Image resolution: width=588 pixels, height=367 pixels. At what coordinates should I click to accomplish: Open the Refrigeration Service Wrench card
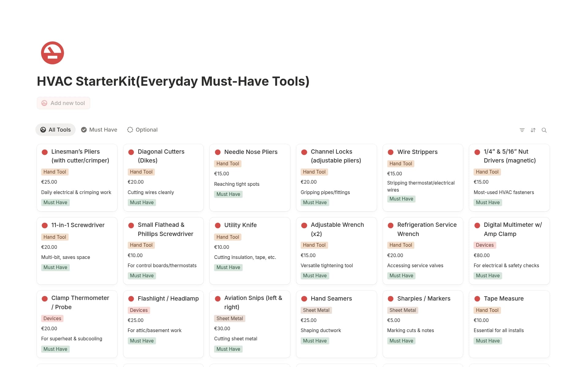(x=427, y=229)
